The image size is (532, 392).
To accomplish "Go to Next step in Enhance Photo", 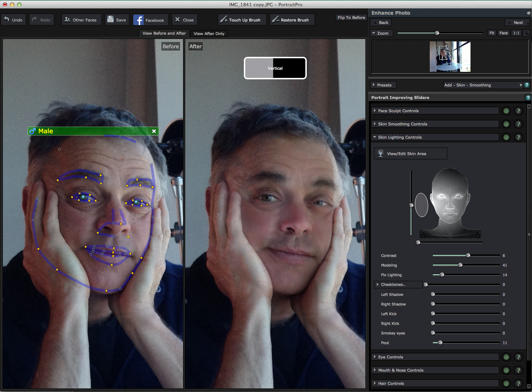I will 517,23.
